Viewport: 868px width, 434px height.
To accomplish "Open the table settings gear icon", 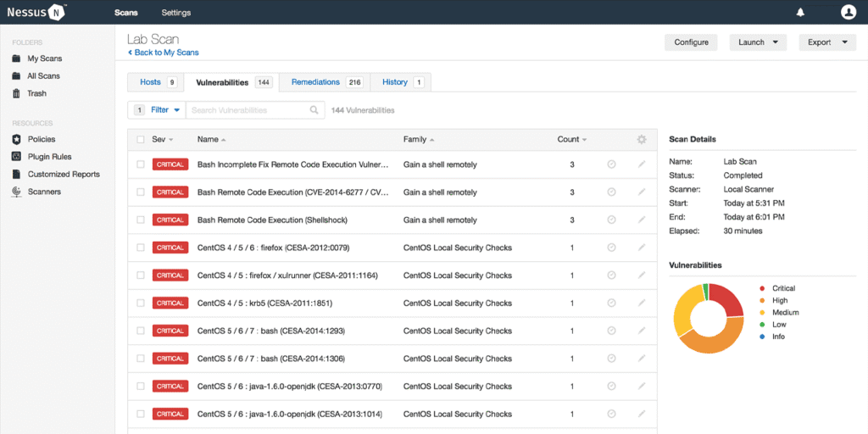I will 642,140.
